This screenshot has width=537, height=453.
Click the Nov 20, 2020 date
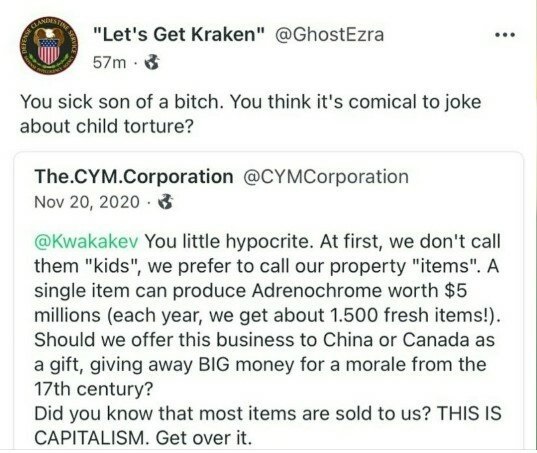pyautogui.click(x=87, y=202)
